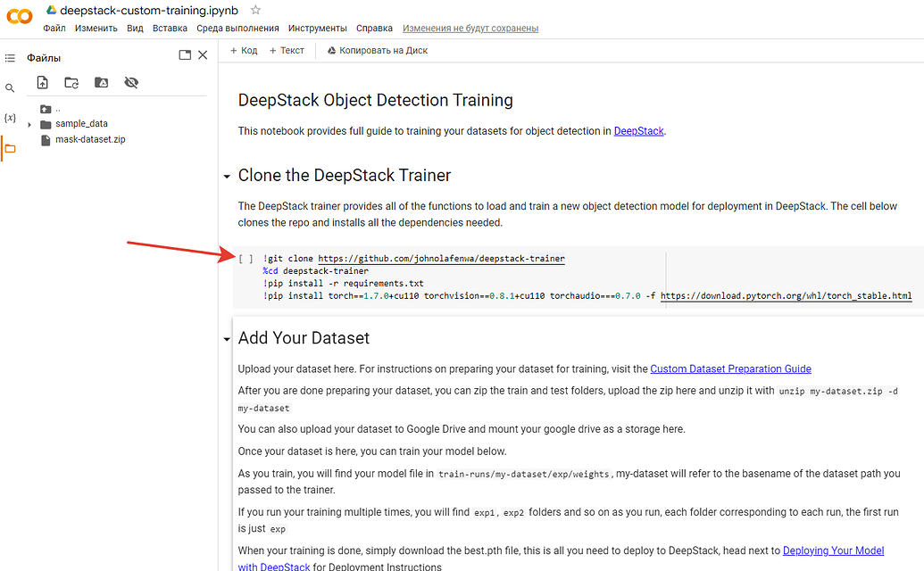924x571 pixels.
Task: Open the Файлы panel in a new tab
Action: coord(184,54)
